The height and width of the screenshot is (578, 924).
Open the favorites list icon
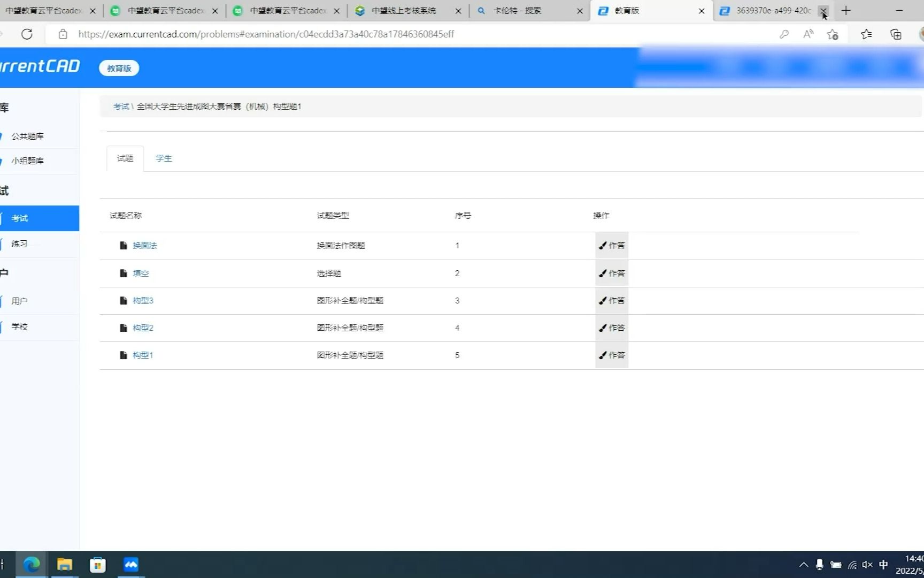point(867,34)
